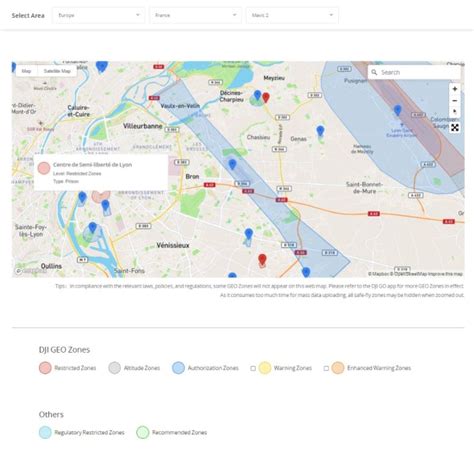
Task: Click the Enhanced Warning Zones orange swatch
Action: [338, 368]
